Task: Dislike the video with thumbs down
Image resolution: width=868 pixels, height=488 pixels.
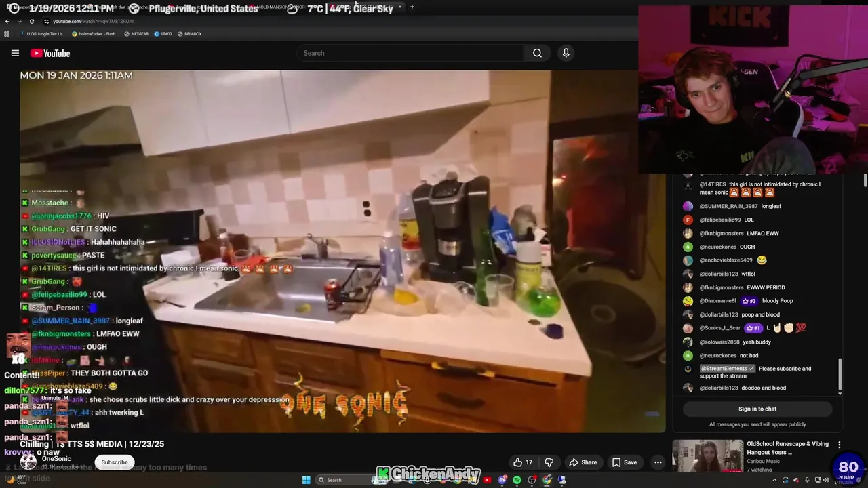Action: pos(549,462)
